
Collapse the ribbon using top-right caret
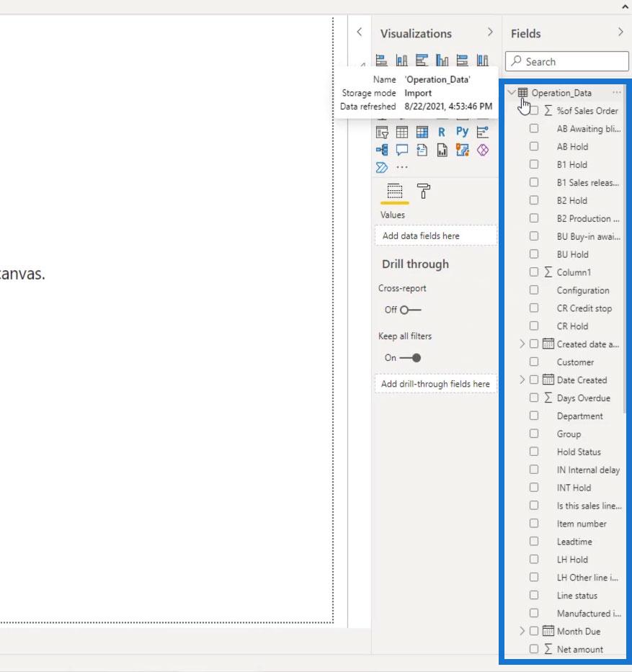(625, 7)
